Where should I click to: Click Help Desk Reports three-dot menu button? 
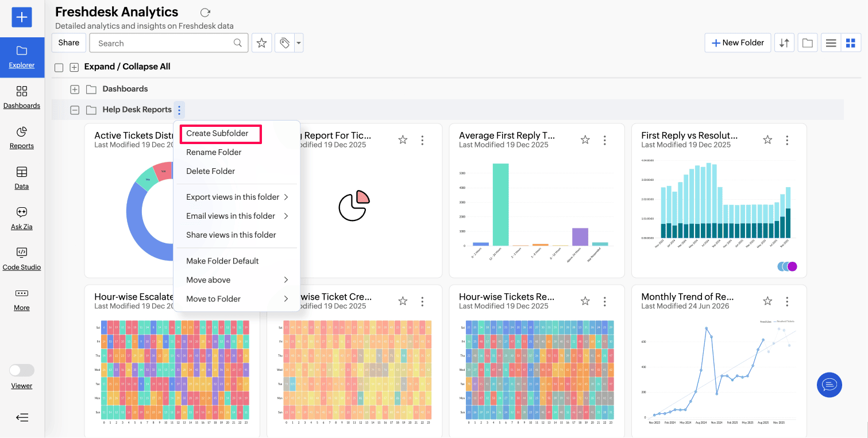179,110
